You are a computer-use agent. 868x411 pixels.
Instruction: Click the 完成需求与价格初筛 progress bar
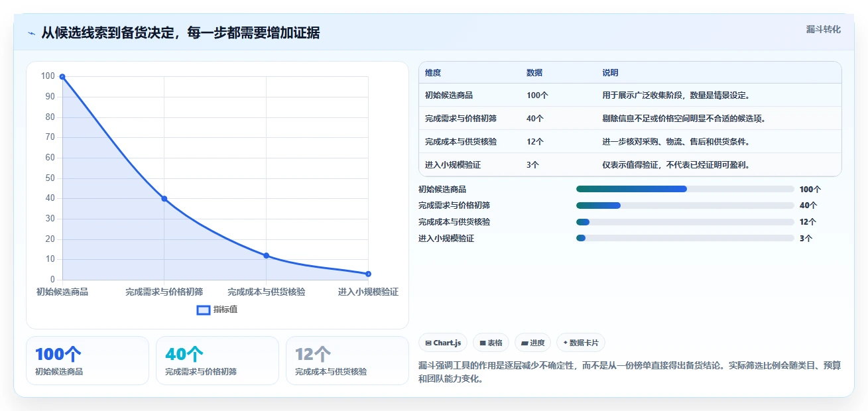(x=686, y=206)
